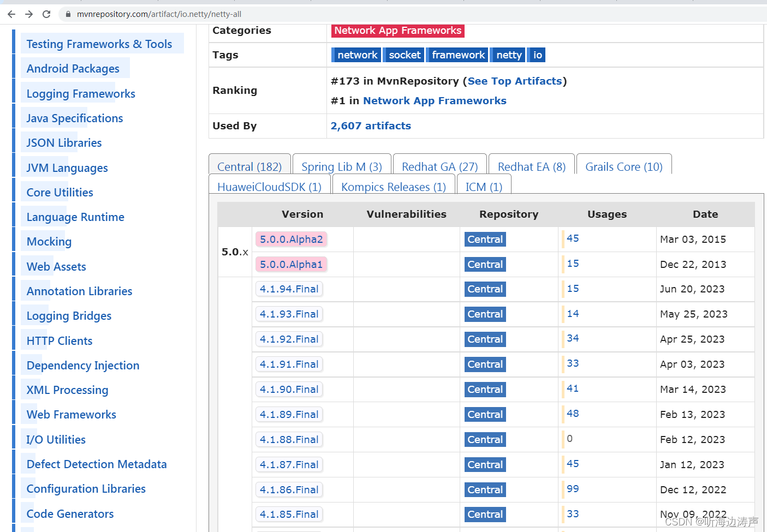767x532 pixels.
Task: Click the 'netty' tag badge
Action: pos(508,55)
